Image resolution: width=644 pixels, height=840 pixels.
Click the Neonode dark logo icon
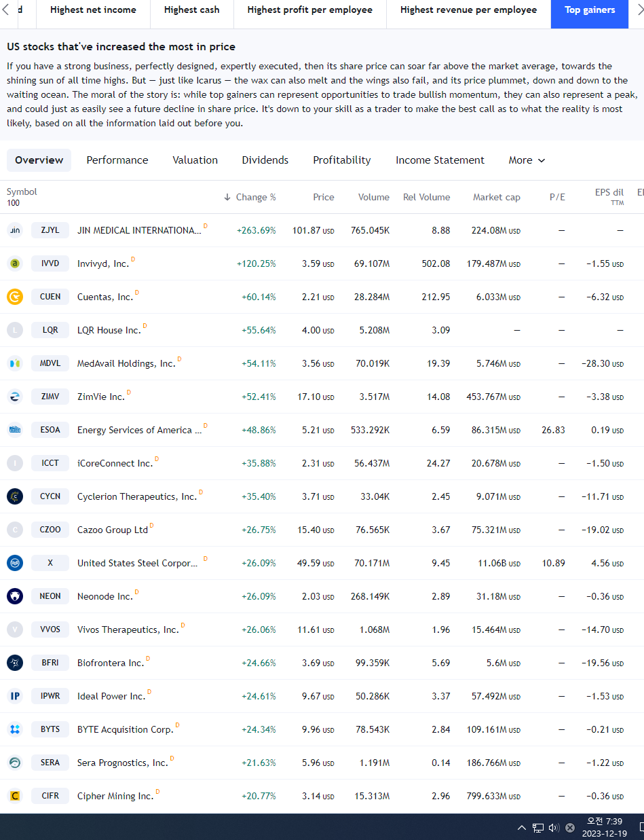click(x=15, y=596)
